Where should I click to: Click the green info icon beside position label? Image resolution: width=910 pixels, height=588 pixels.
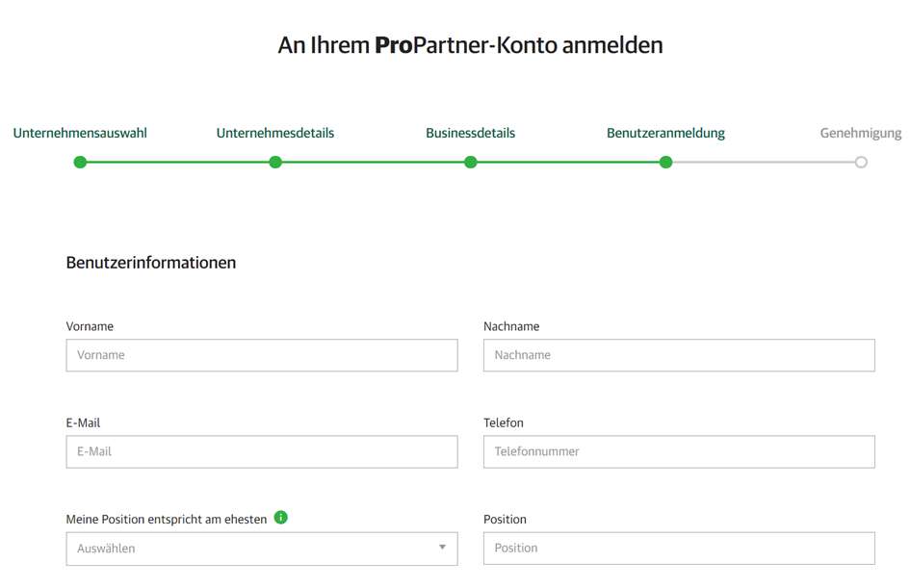coord(281,517)
